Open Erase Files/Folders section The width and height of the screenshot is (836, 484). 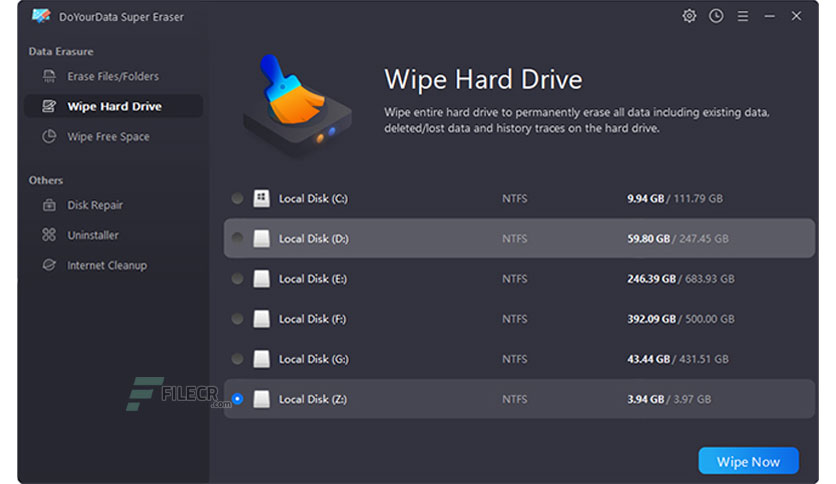113,76
